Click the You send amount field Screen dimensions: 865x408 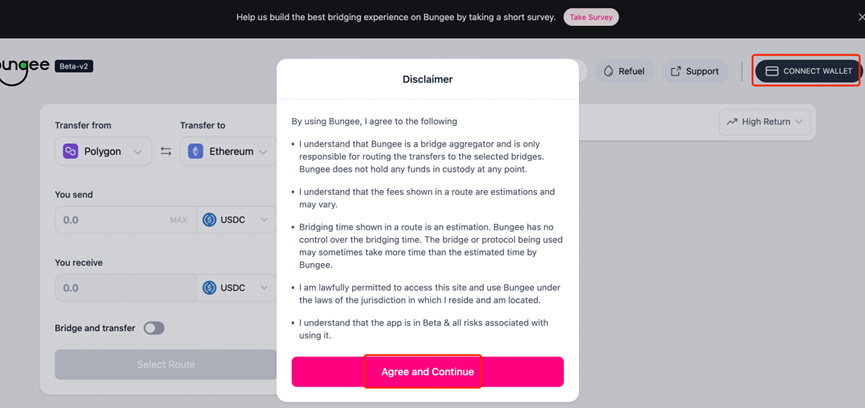click(x=126, y=220)
